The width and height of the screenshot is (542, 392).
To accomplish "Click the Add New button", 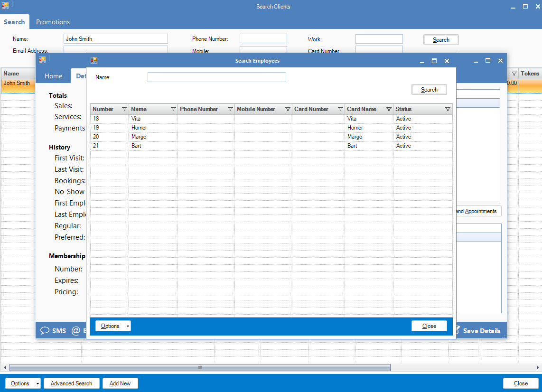I will coord(120,383).
